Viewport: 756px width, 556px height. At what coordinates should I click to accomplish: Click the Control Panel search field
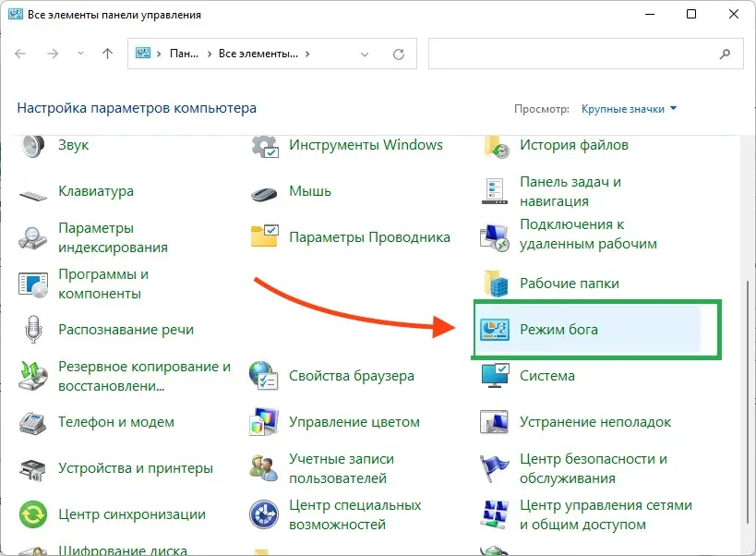(x=585, y=54)
